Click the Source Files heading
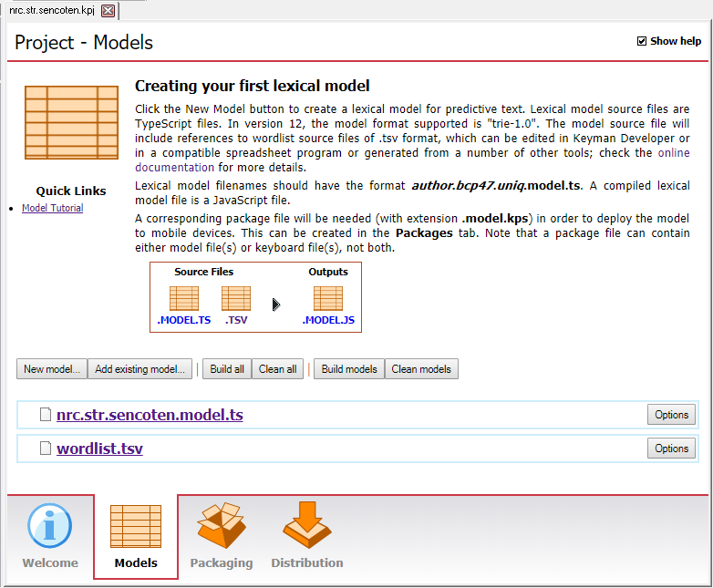This screenshot has width=713, height=588. (x=203, y=272)
